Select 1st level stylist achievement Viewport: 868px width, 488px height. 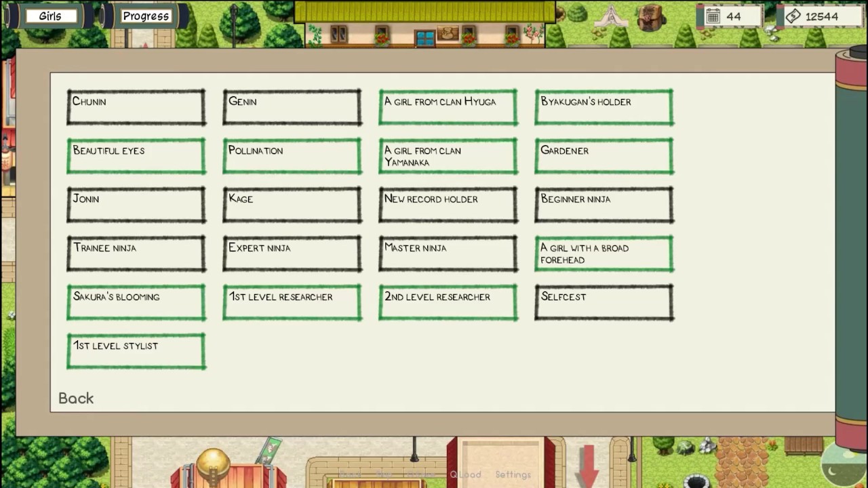coord(136,351)
